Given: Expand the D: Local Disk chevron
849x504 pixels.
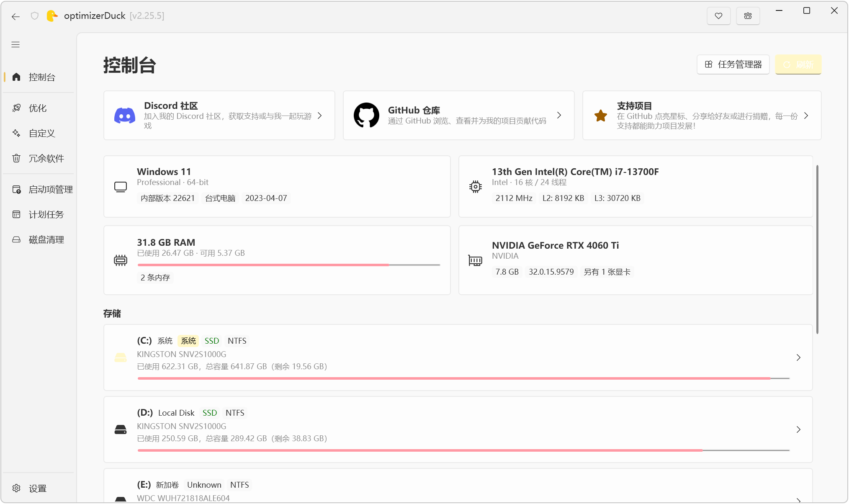Looking at the screenshot, I should (x=798, y=429).
